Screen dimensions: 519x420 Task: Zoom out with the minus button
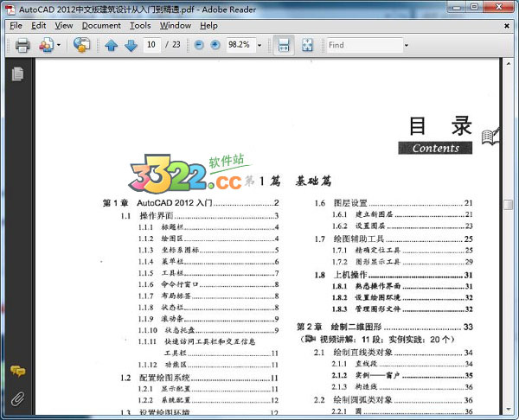[199, 45]
